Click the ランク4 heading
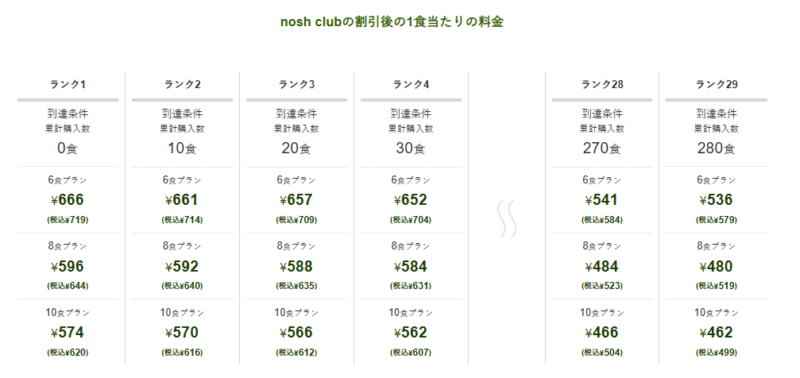This screenshot has height=378, width=800. [x=411, y=85]
